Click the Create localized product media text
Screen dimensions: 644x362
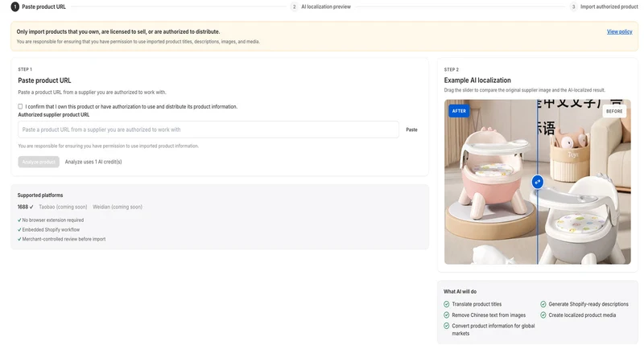582,315
